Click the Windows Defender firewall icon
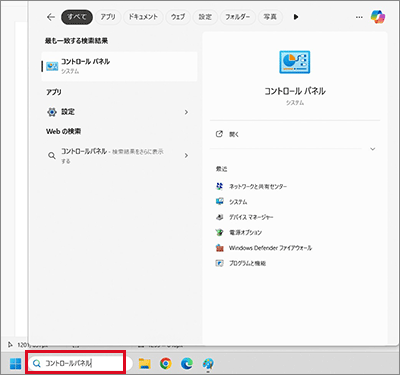 (x=219, y=248)
